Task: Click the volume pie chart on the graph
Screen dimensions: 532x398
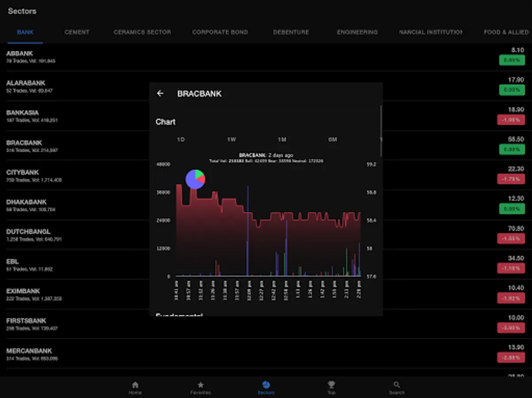Action: point(195,179)
